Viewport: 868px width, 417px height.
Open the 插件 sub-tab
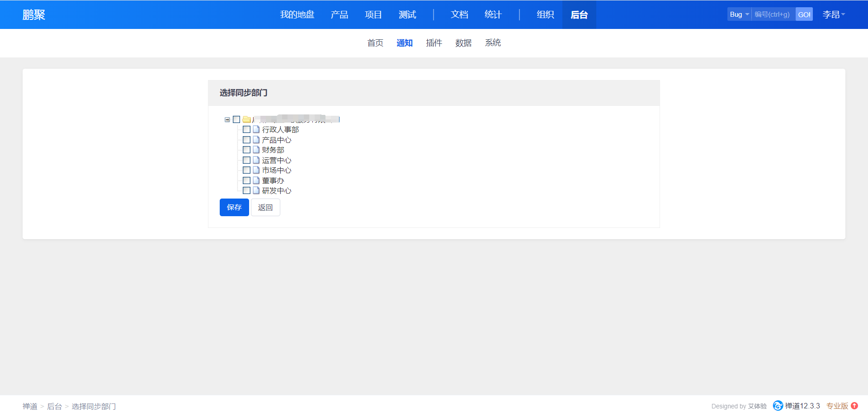coord(434,43)
